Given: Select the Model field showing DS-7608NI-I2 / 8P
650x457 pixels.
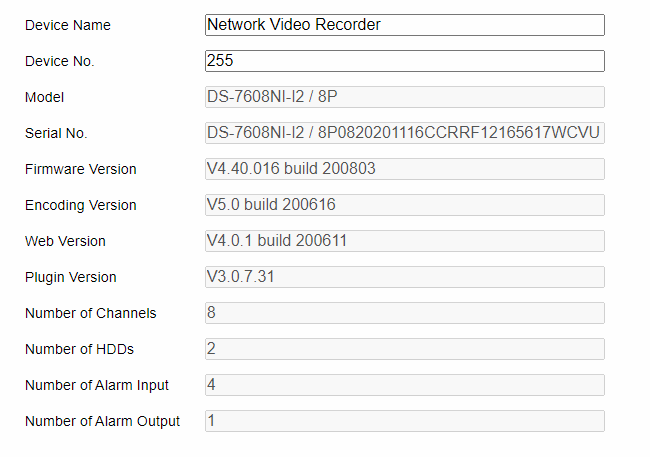Looking at the screenshot, I should [x=404, y=97].
